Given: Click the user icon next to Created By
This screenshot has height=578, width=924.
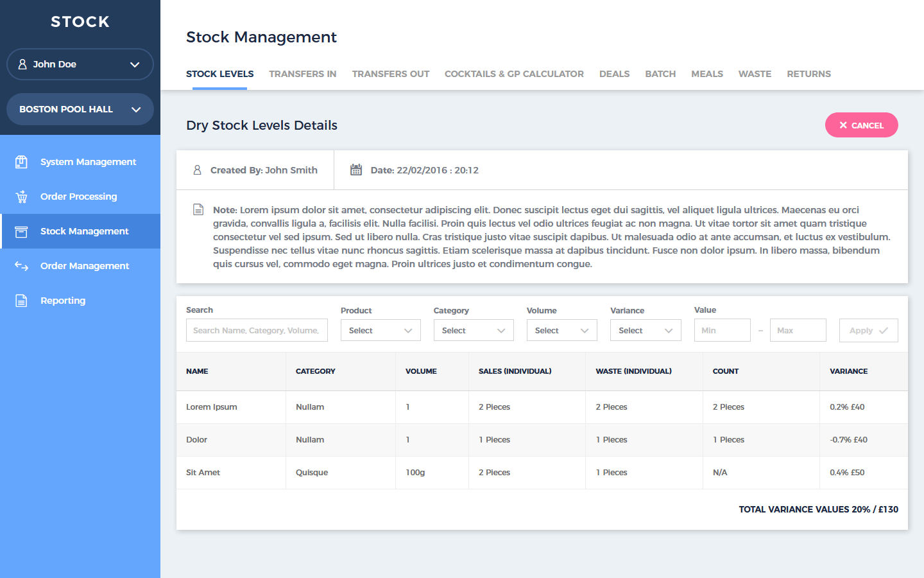Looking at the screenshot, I should 197,170.
